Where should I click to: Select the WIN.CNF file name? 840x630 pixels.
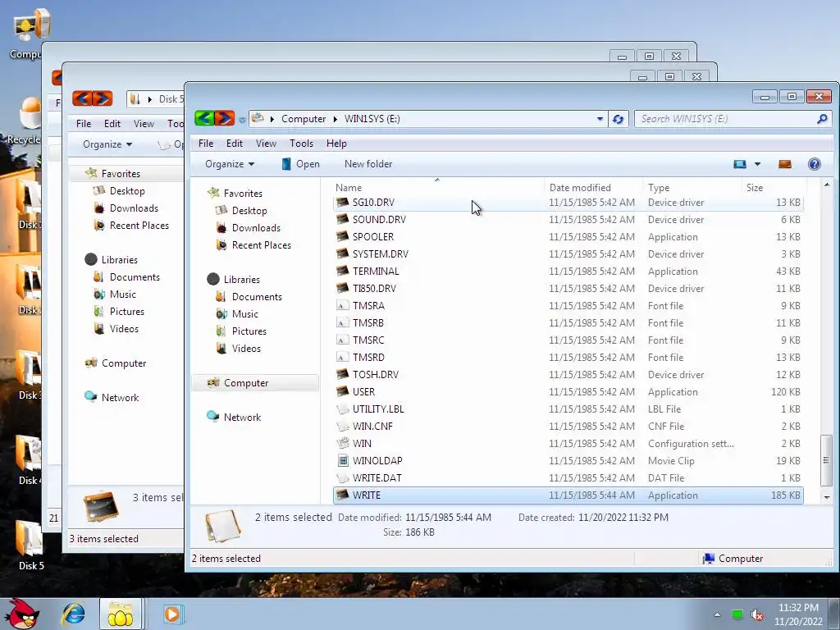(x=372, y=427)
